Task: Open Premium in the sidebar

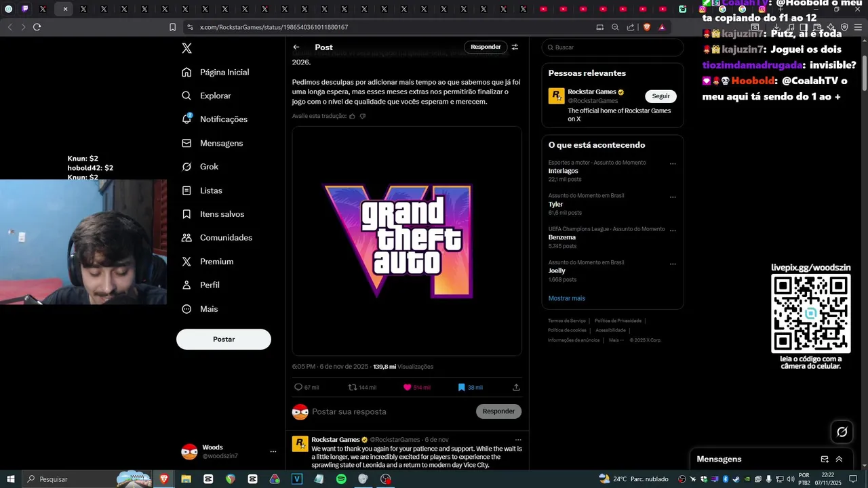Action: click(x=208, y=262)
